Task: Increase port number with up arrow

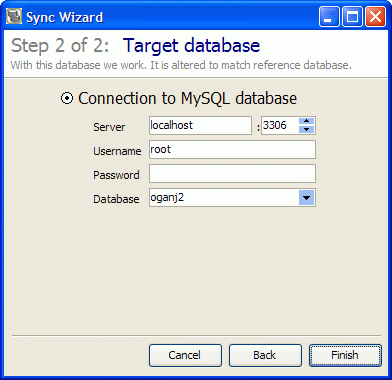Action: tap(307, 121)
